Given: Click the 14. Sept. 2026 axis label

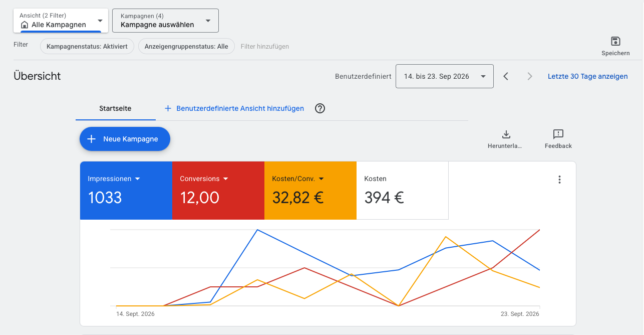Looking at the screenshot, I should [135, 314].
